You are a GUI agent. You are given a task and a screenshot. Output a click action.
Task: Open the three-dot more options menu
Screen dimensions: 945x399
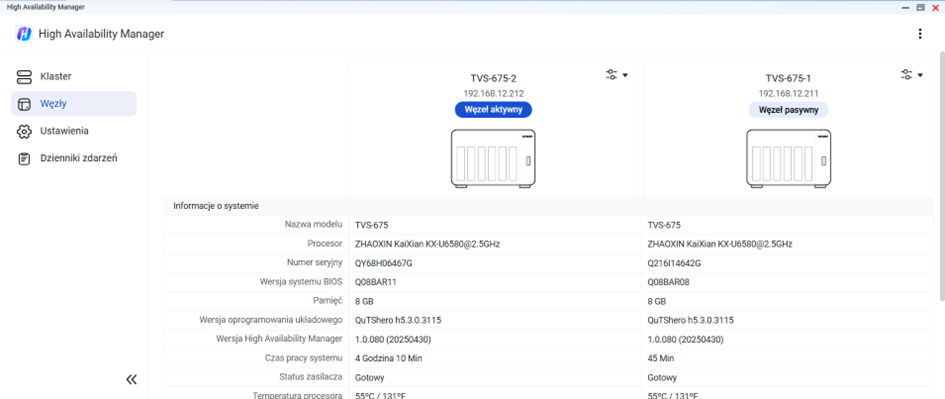pos(920,34)
